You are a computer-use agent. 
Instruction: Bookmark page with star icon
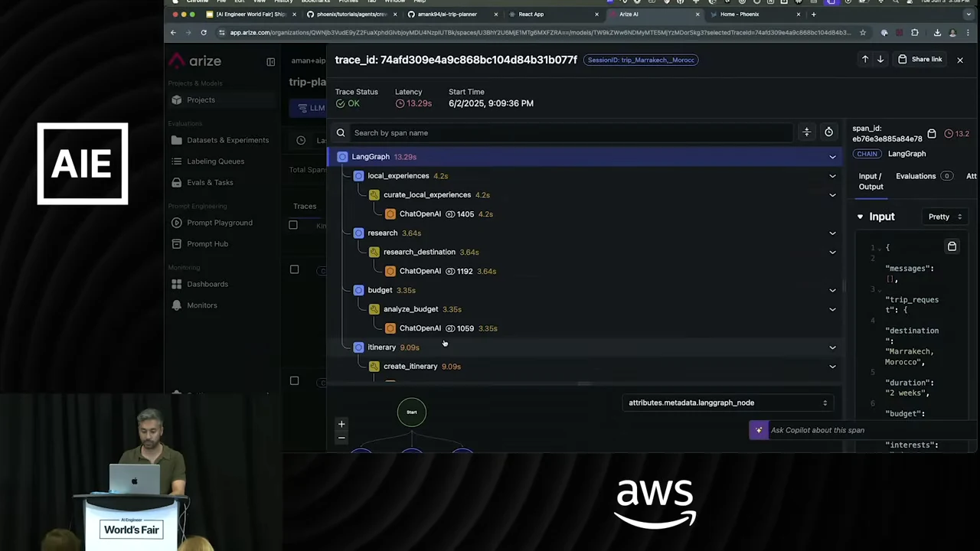pos(862,33)
